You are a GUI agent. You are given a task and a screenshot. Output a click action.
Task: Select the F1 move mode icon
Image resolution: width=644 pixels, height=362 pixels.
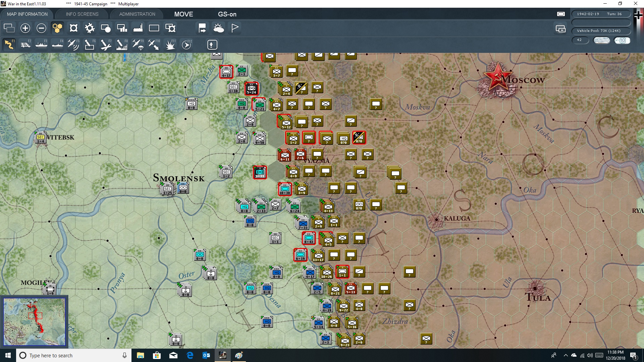[9, 45]
